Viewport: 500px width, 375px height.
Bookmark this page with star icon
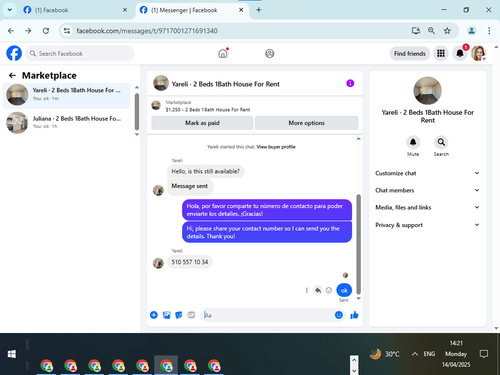click(x=447, y=31)
